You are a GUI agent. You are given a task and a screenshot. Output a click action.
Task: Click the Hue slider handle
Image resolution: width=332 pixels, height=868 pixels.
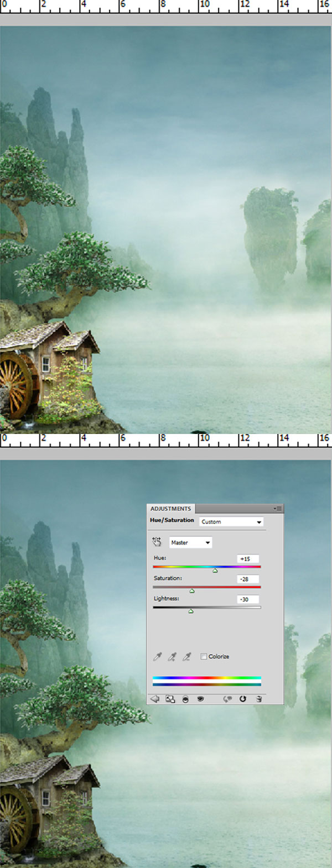coord(215,571)
